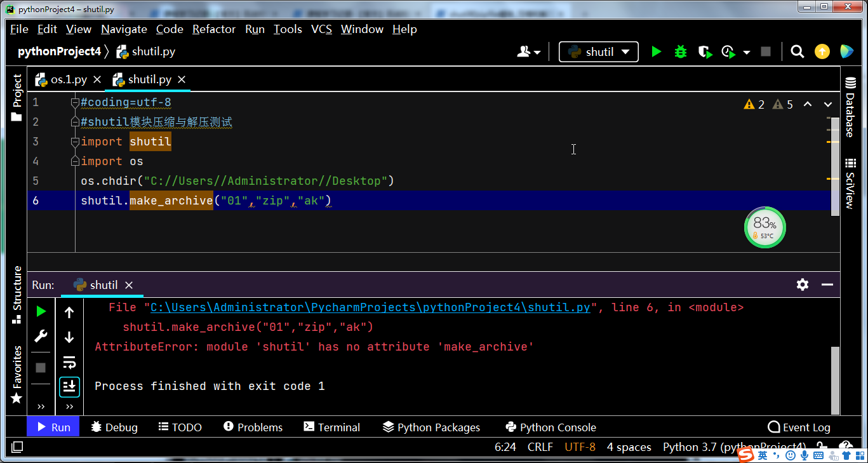Open shutil.py traceback file link
Viewport: 868px width, 463px height.
[x=370, y=307]
